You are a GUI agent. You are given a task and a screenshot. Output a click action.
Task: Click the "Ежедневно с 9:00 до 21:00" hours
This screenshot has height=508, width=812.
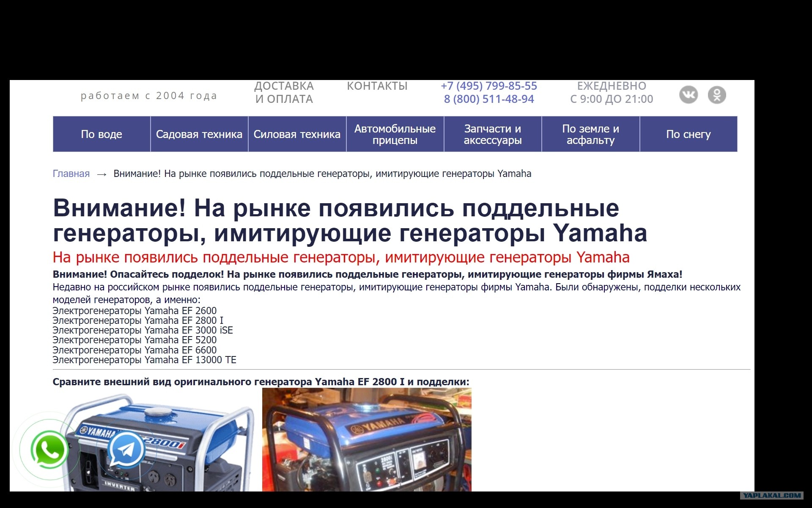[x=612, y=92]
